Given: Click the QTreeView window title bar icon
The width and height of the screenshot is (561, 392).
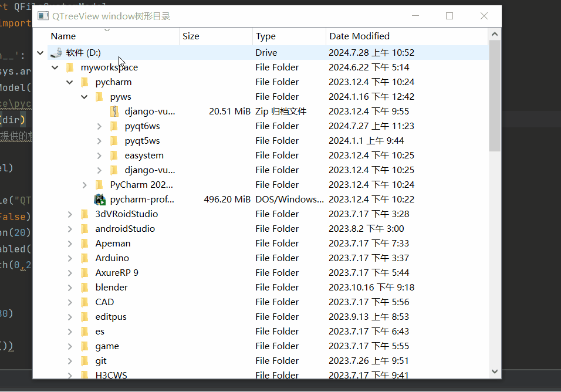Looking at the screenshot, I should (43, 16).
